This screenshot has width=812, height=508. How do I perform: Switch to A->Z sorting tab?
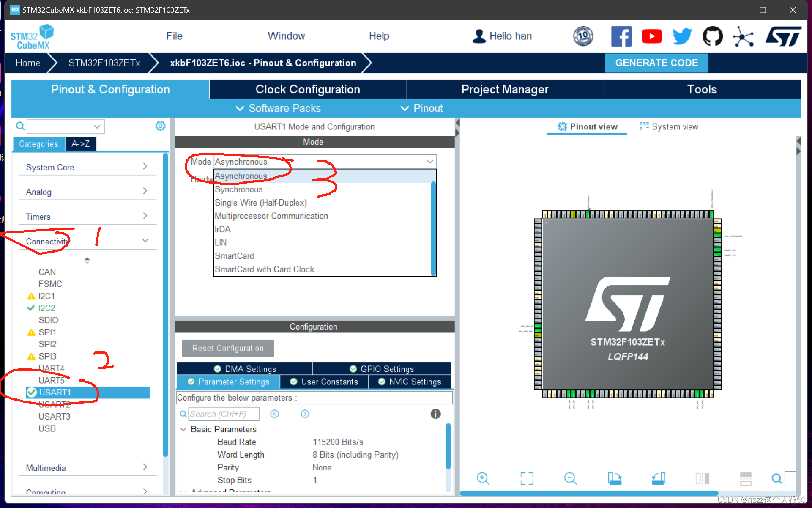pyautogui.click(x=81, y=144)
